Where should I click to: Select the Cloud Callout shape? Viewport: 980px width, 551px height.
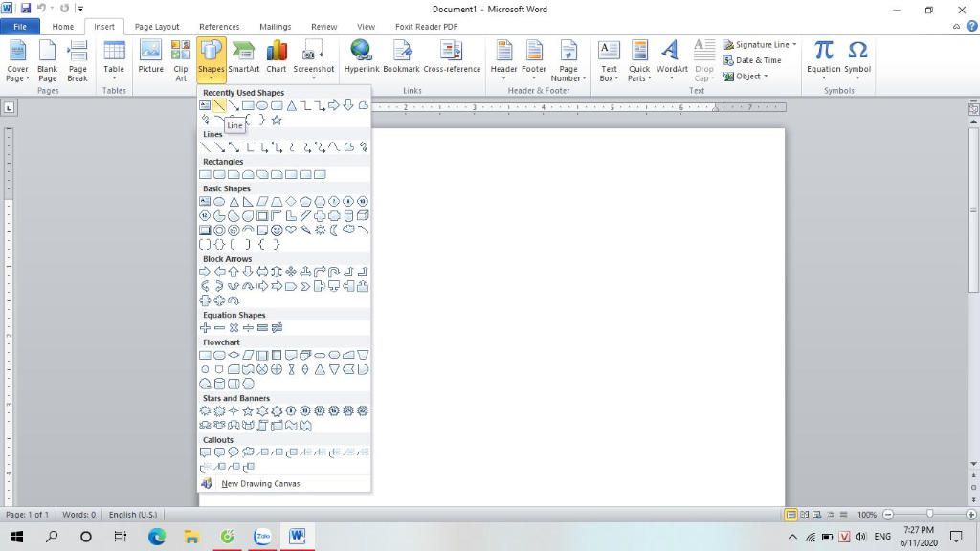(248, 452)
